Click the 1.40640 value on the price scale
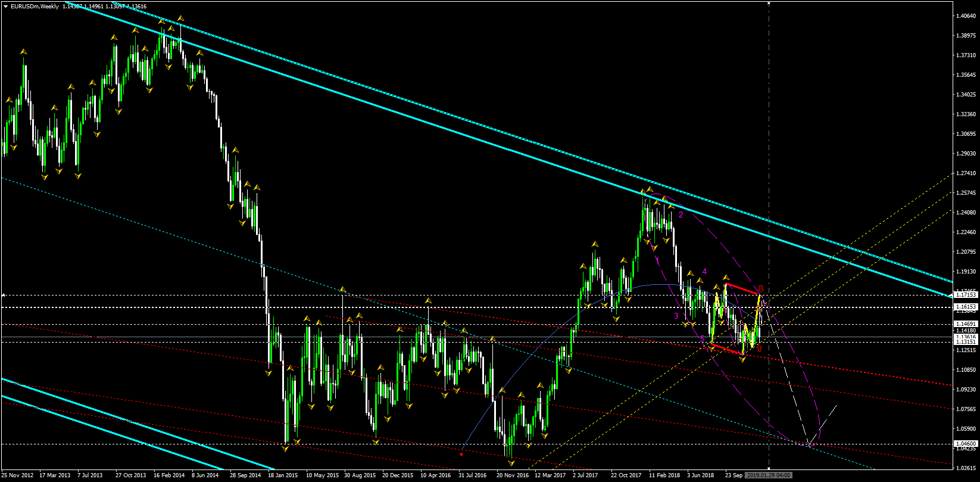Image resolution: width=980 pixels, height=482 pixels. click(x=965, y=16)
